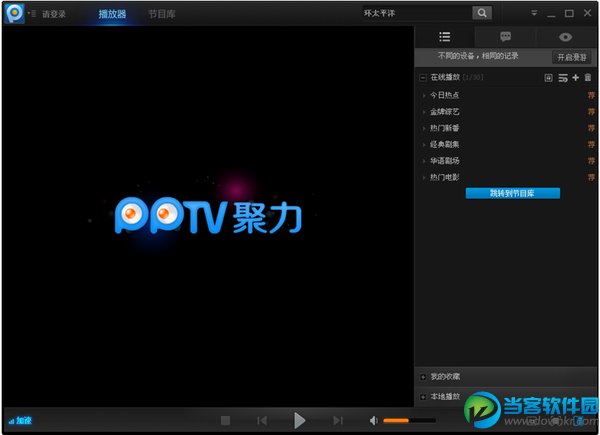Screen dimensions: 600x435
Task: Click the PPTV聚力 logo in video area
Action: 209,216
